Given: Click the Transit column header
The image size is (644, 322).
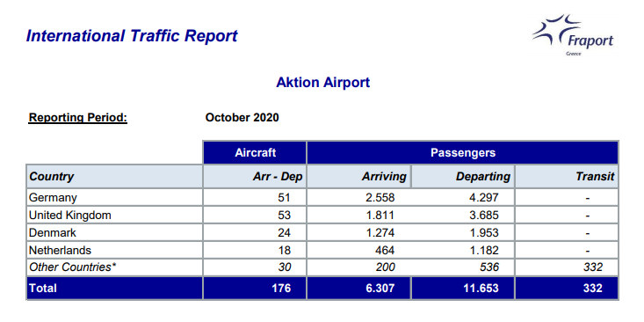Looking at the screenshot, I should [x=567, y=177].
